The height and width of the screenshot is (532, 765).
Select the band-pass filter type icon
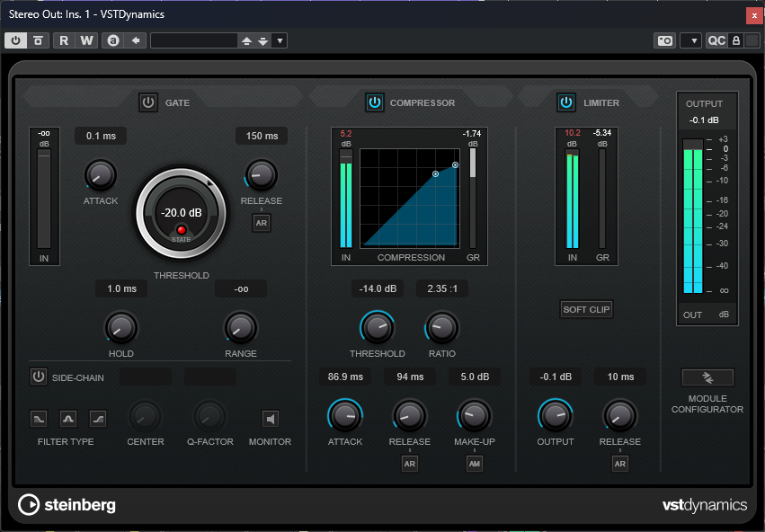(68, 419)
